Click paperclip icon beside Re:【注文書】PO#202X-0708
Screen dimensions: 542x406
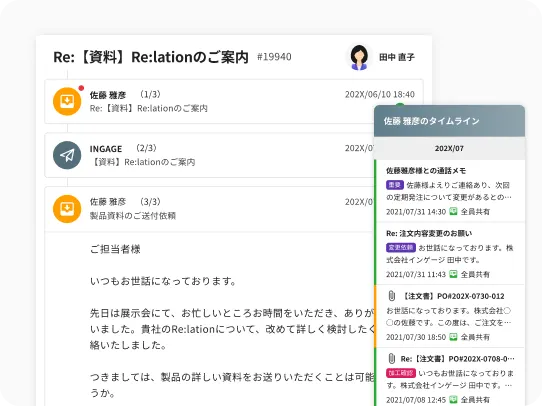coord(392,359)
